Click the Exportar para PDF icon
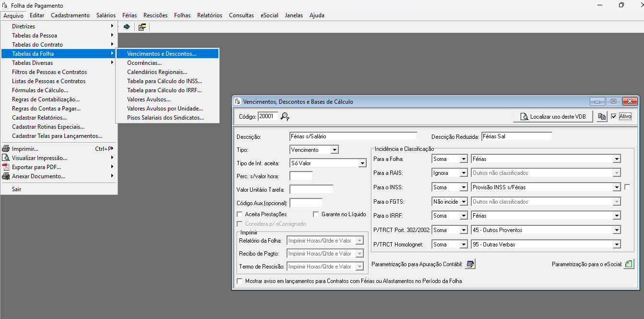Image resolution: width=644 pixels, height=319 pixels. pyautogui.click(x=6, y=167)
